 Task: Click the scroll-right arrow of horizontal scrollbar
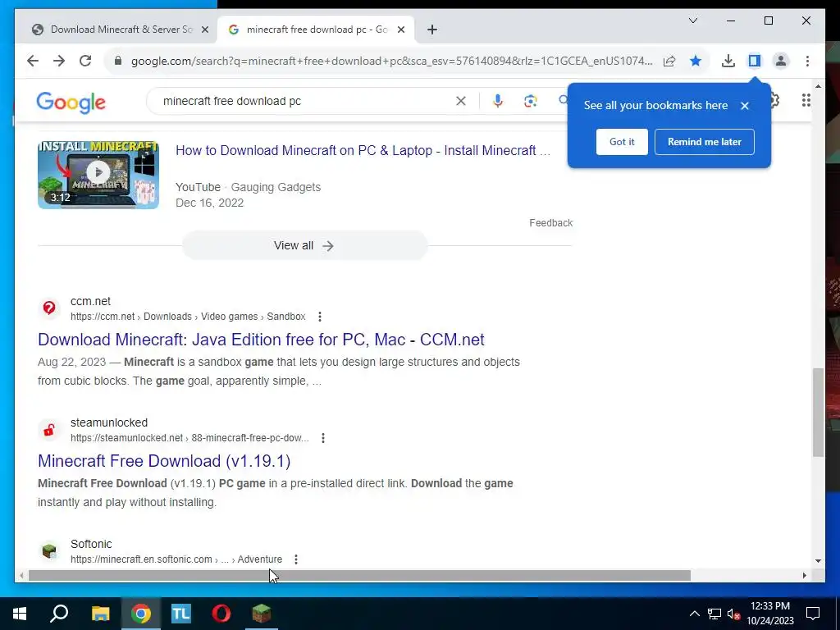point(804,575)
